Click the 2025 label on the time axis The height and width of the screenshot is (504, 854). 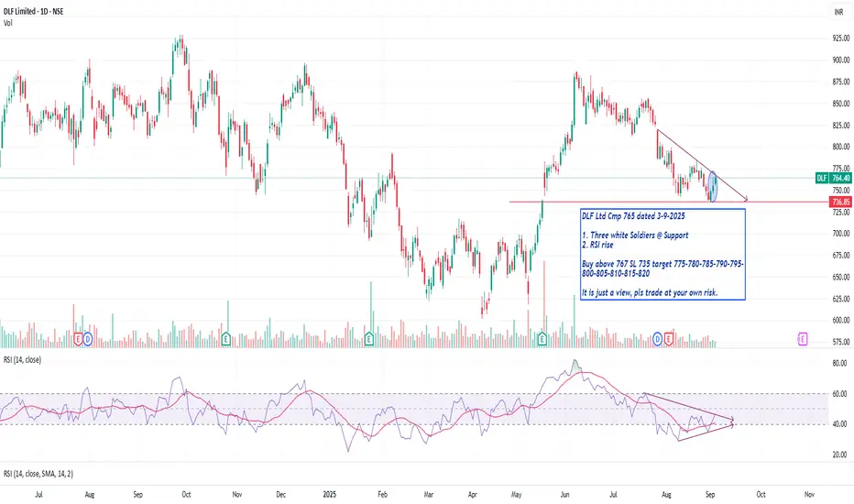click(330, 495)
